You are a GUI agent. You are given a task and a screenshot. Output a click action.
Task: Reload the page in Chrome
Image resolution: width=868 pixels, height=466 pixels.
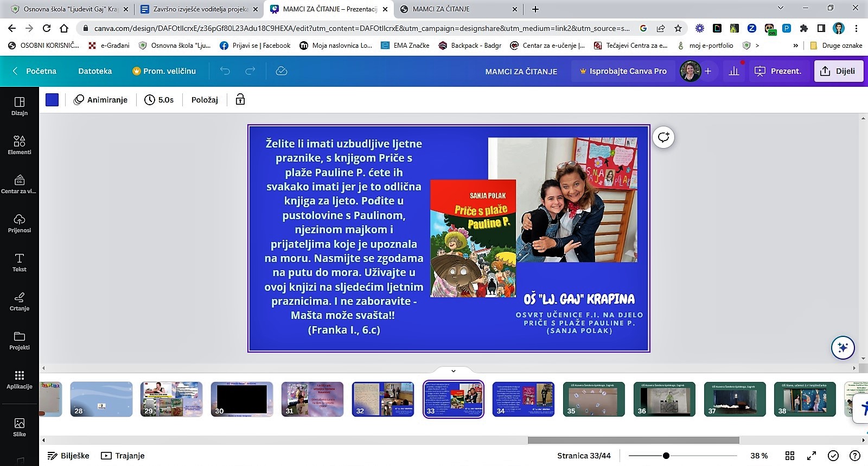(47, 28)
